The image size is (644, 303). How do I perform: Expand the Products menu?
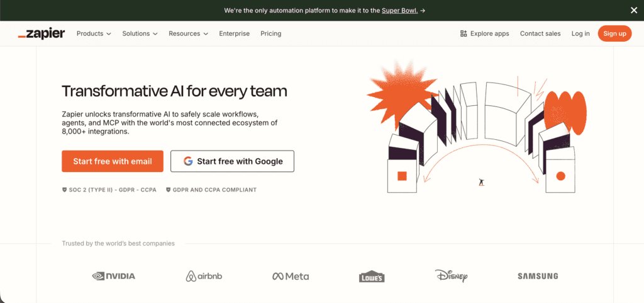[x=94, y=34]
